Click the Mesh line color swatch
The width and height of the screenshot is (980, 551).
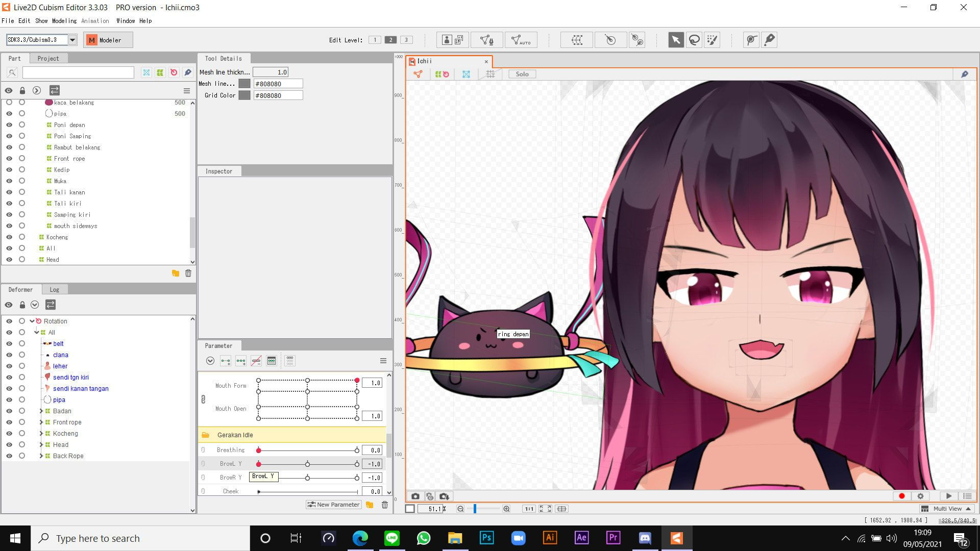[244, 84]
